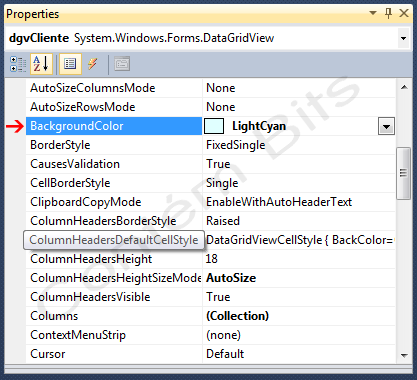
Task: Click the None value of AutoSizeRowsMode
Action: point(221,107)
